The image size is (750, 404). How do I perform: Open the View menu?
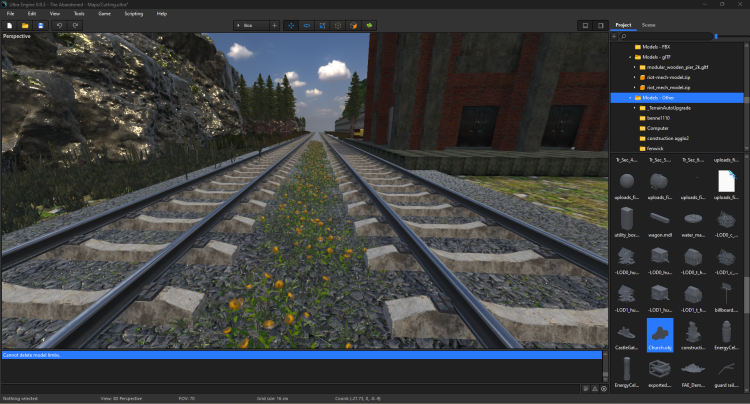coord(55,13)
